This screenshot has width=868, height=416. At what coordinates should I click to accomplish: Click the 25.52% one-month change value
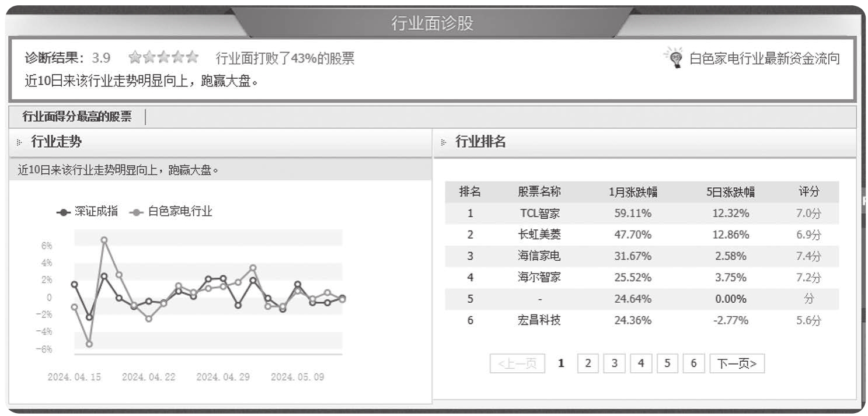click(x=633, y=278)
